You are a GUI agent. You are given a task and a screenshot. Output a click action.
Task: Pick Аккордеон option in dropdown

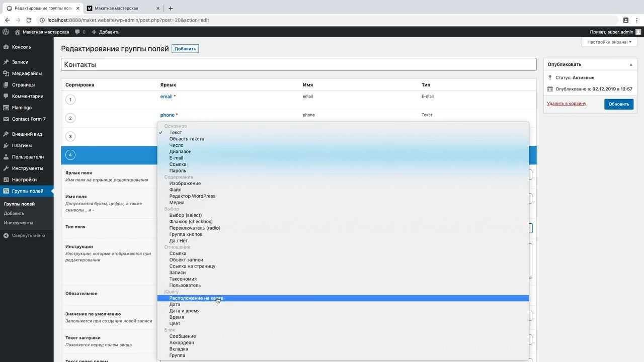click(343, 342)
